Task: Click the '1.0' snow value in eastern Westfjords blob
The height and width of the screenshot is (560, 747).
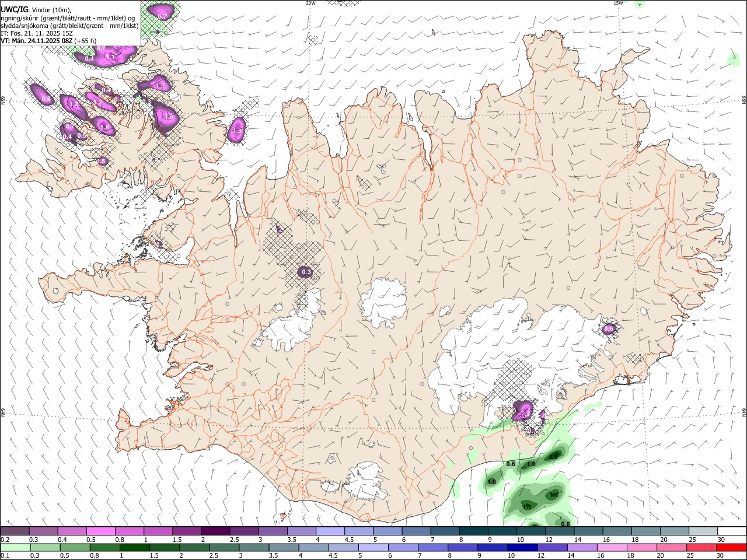Action: coord(169,117)
